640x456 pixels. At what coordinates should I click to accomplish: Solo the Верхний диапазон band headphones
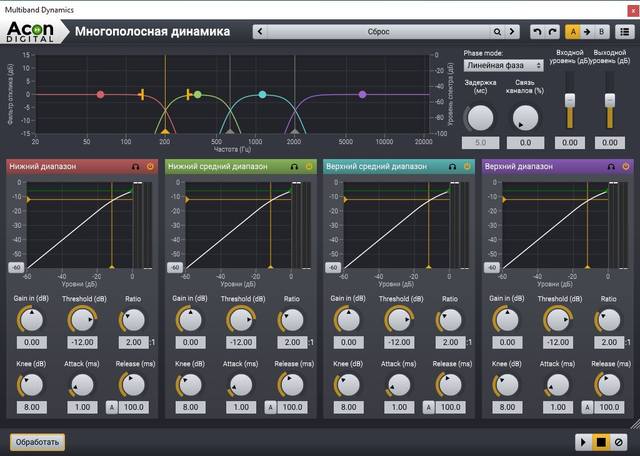pos(611,167)
